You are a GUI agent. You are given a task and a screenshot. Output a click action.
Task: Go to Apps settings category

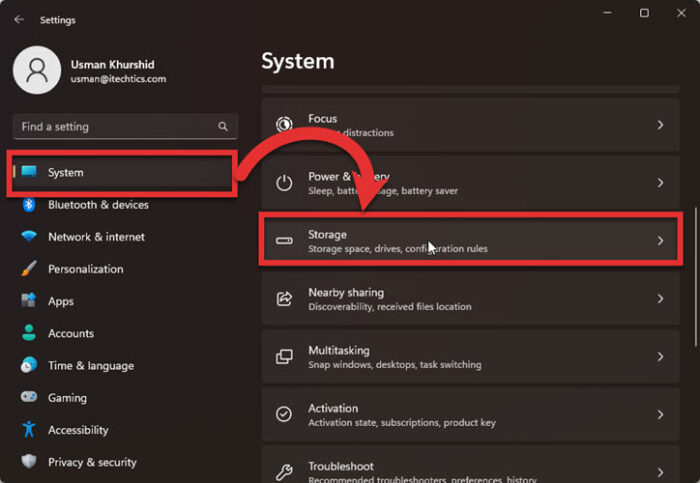pyautogui.click(x=123, y=301)
